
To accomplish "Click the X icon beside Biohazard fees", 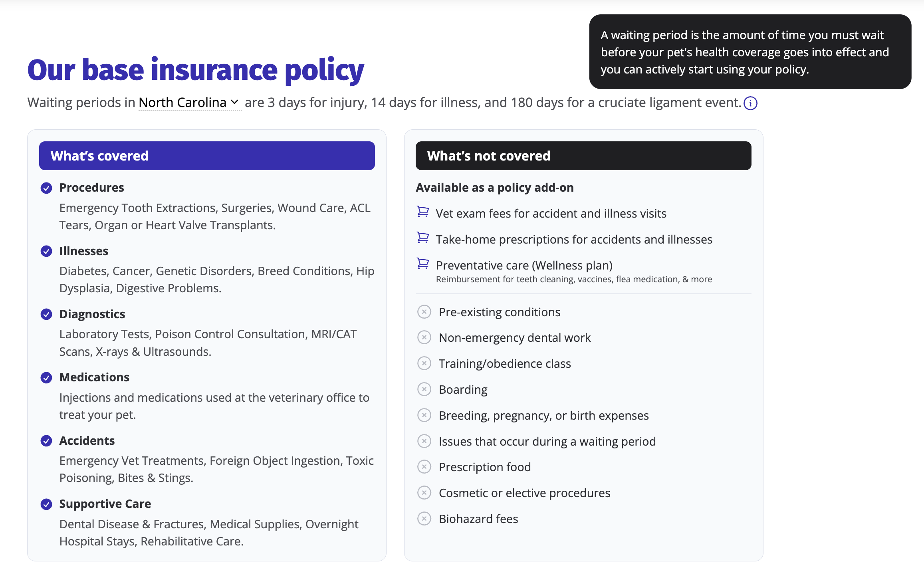I will coord(424,519).
